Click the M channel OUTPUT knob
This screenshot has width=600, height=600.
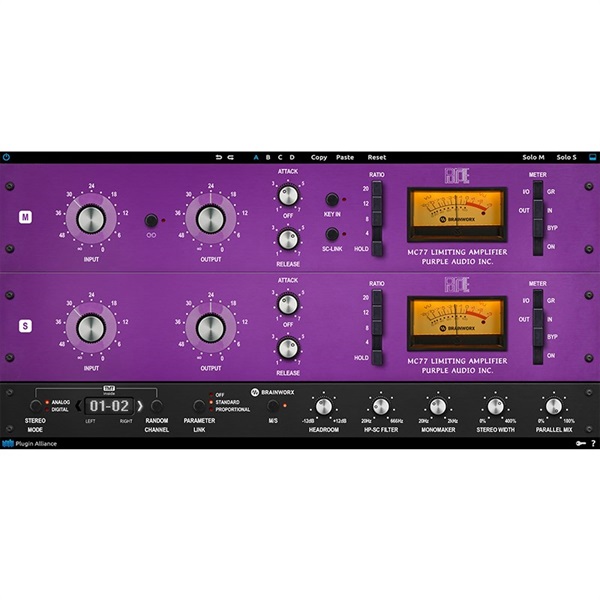pos(210,219)
